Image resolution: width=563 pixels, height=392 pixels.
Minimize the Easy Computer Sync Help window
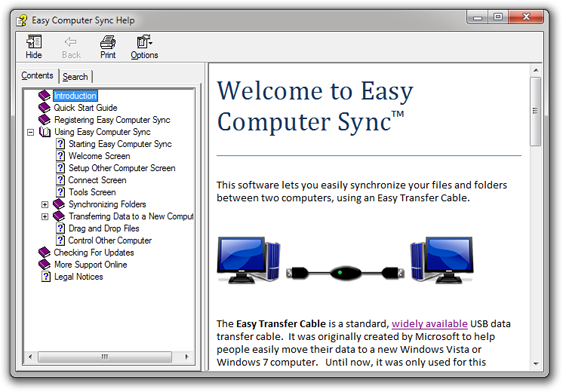click(478, 17)
